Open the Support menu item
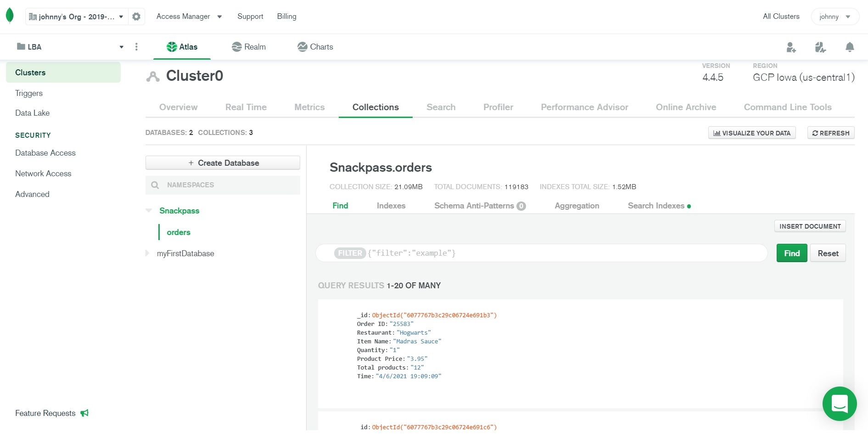 point(250,17)
